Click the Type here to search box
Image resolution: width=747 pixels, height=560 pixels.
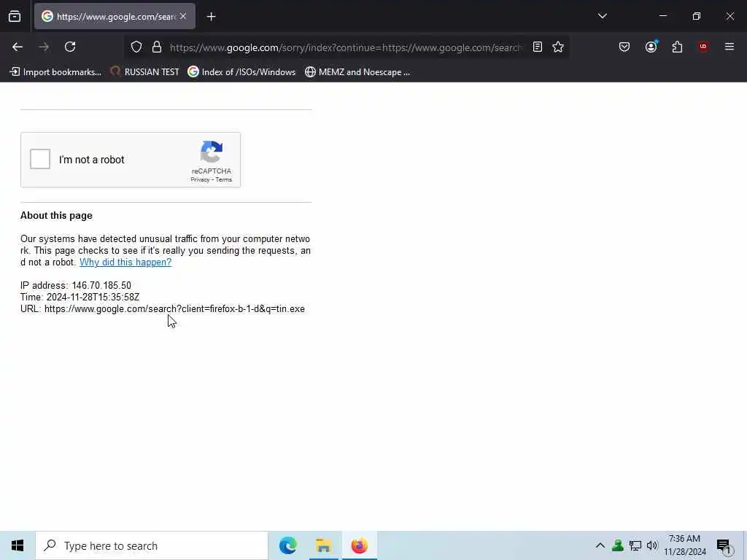(152, 545)
